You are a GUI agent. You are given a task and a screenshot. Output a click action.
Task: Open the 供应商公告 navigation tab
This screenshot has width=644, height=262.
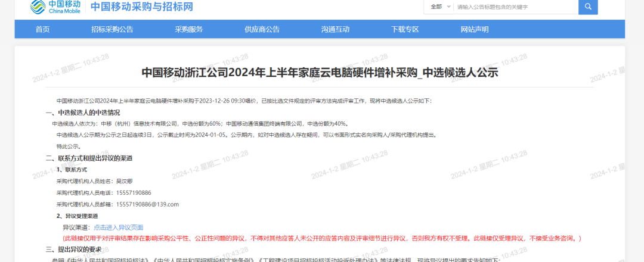[x=262, y=29]
